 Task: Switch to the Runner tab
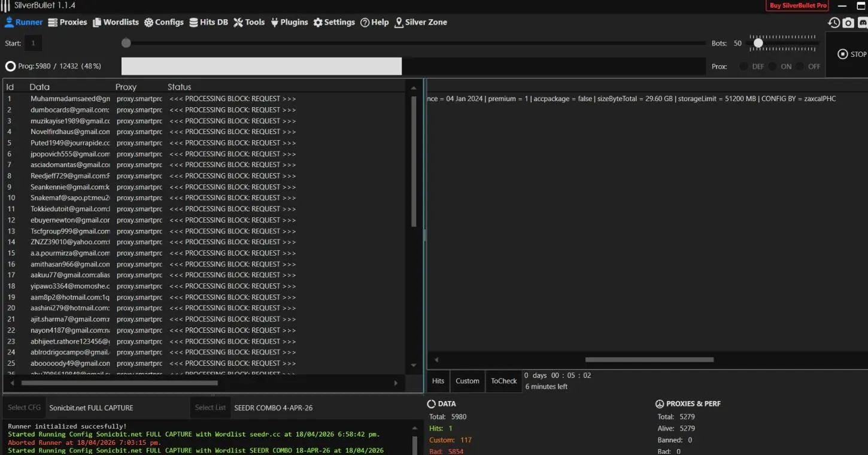point(23,22)
